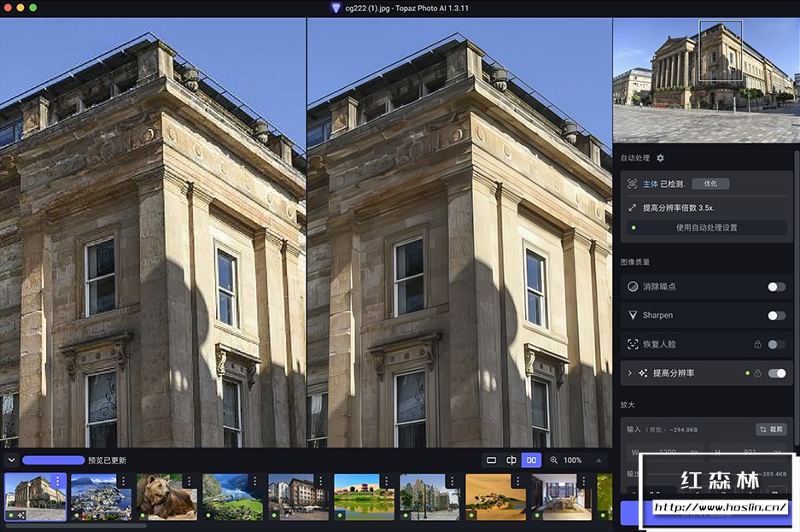Switch to split slider view mode

[511, 460]
